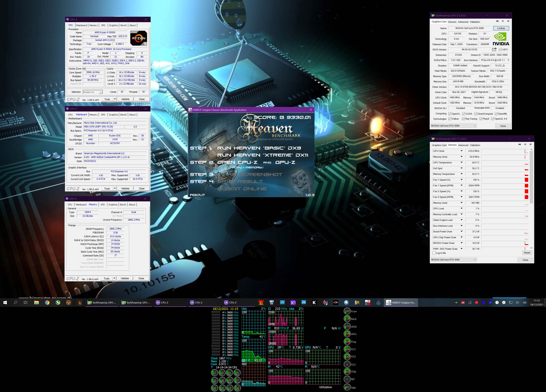Launch Google Chrome from the taskbar
The image size is (546, 392).
coord(47,303)
